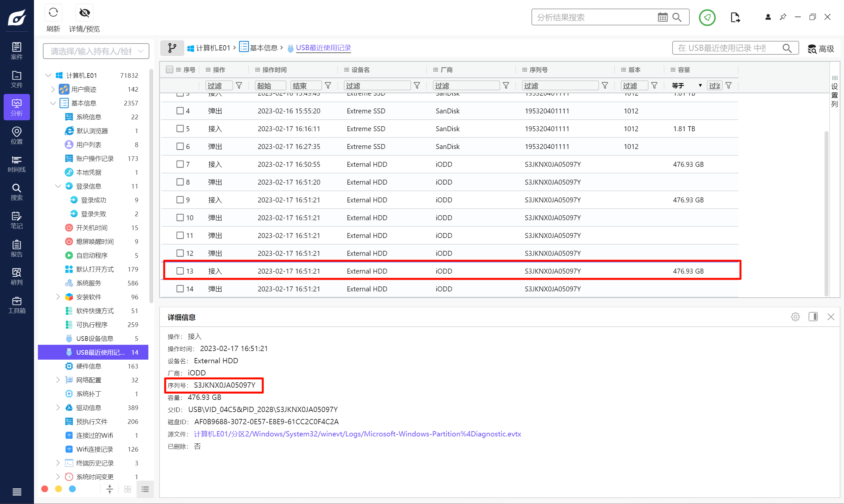Select 硬件信息 in the tree
This screenshot has height=504, width=844.
(x=89, y=366)
